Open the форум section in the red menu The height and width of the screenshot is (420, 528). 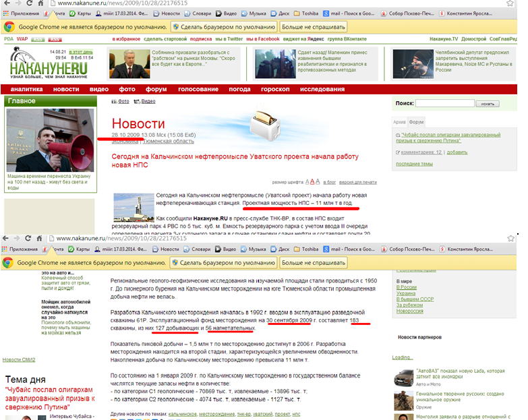click(156, 89)
